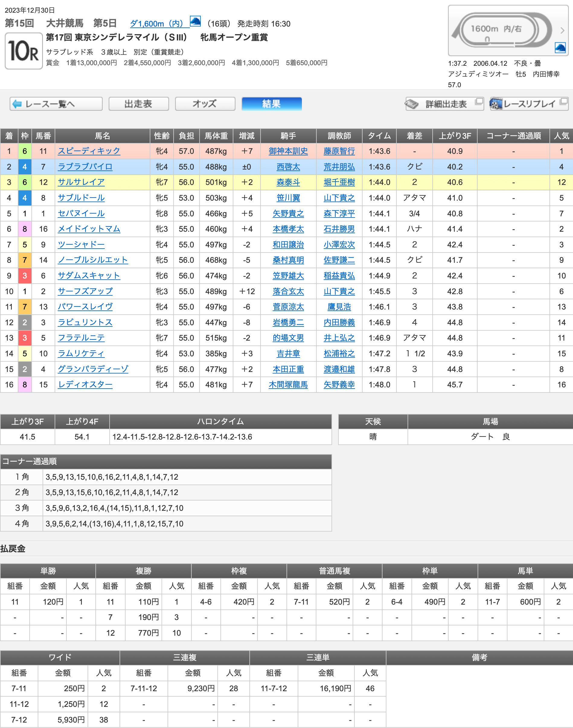Viewport: 573px width, 728px height.
Task: Open jockey 笠野雄大 page
Action: pos(288,276)
